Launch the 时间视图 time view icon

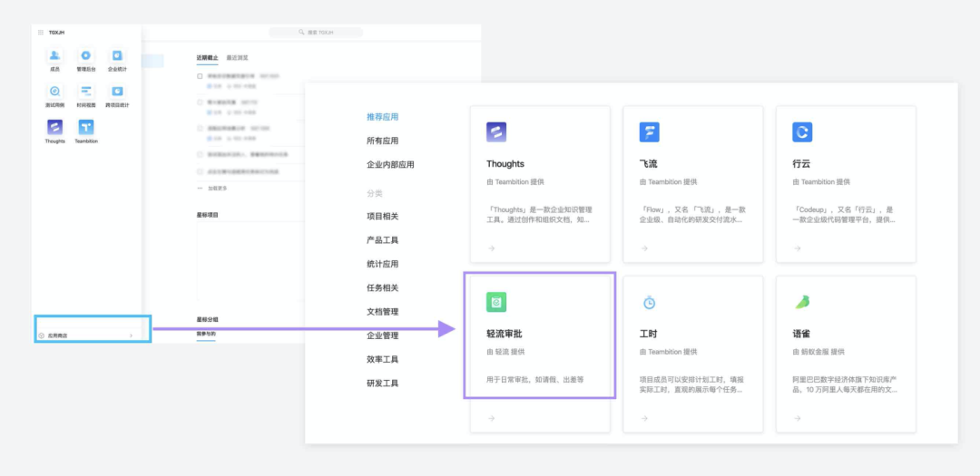point(85,92)
